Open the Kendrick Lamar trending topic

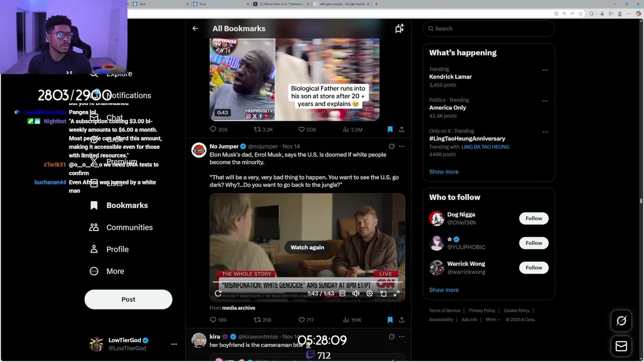[450, 77]
